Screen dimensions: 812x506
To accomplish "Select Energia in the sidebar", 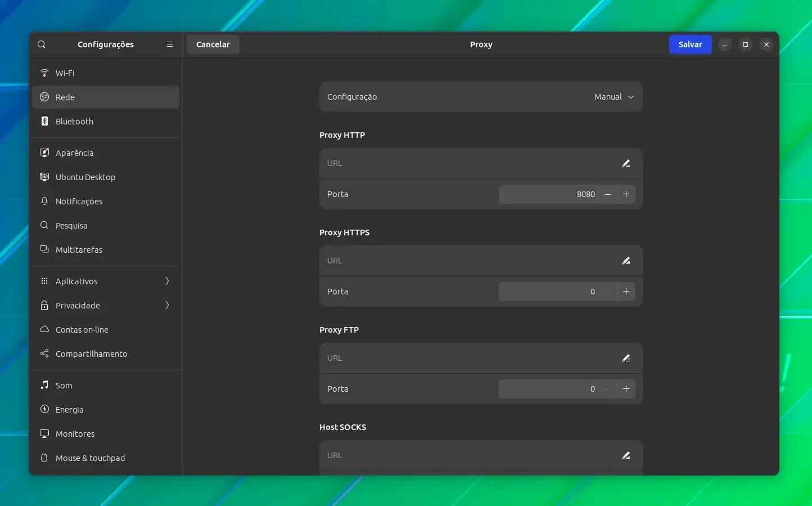I will point(106,410).
